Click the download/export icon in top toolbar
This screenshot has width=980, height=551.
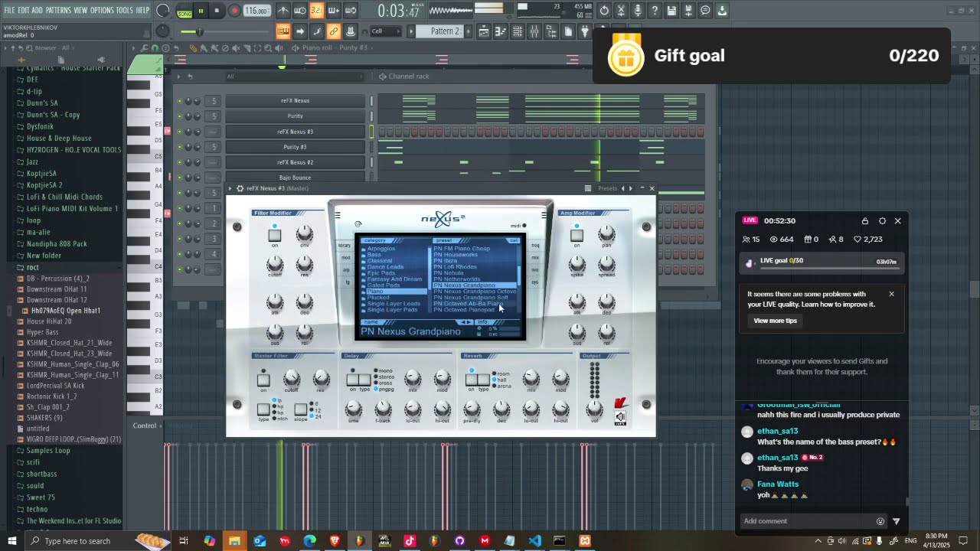(722, 11)
